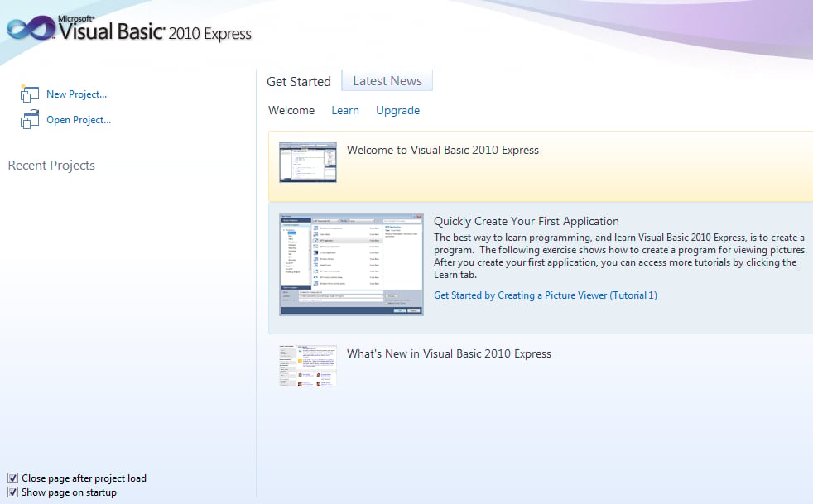Open the New Project... link

click(x=77, y=94)
